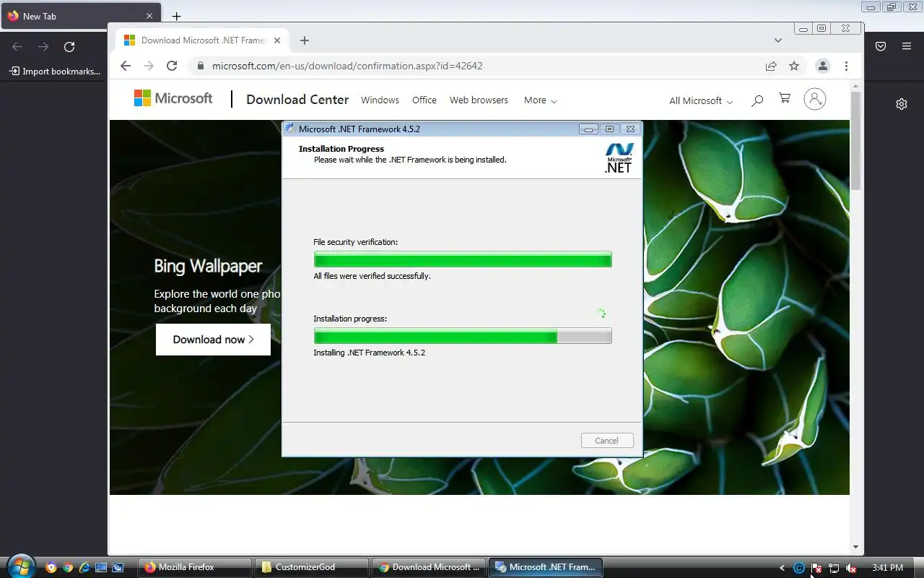Click the Firefox reload button
The image size is (924, 578).
pos(69,47)
